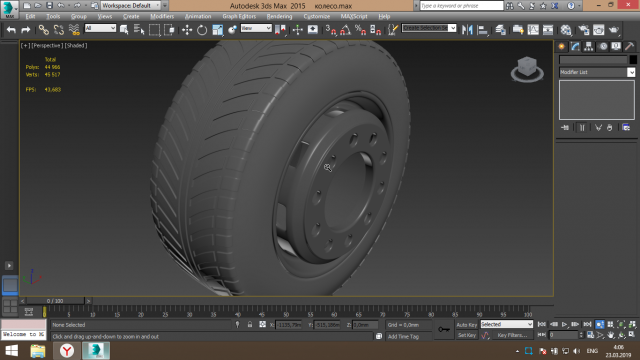Open the Workspace: Default dropdown
The height and width of the screenshot is (360, 640).
[x=130, y=6]
